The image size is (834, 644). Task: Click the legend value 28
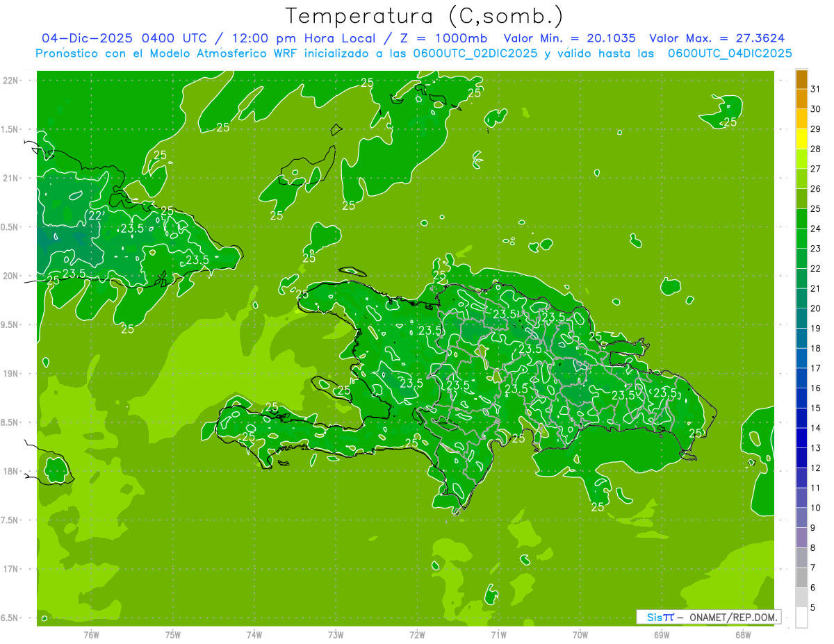point(815,149)
